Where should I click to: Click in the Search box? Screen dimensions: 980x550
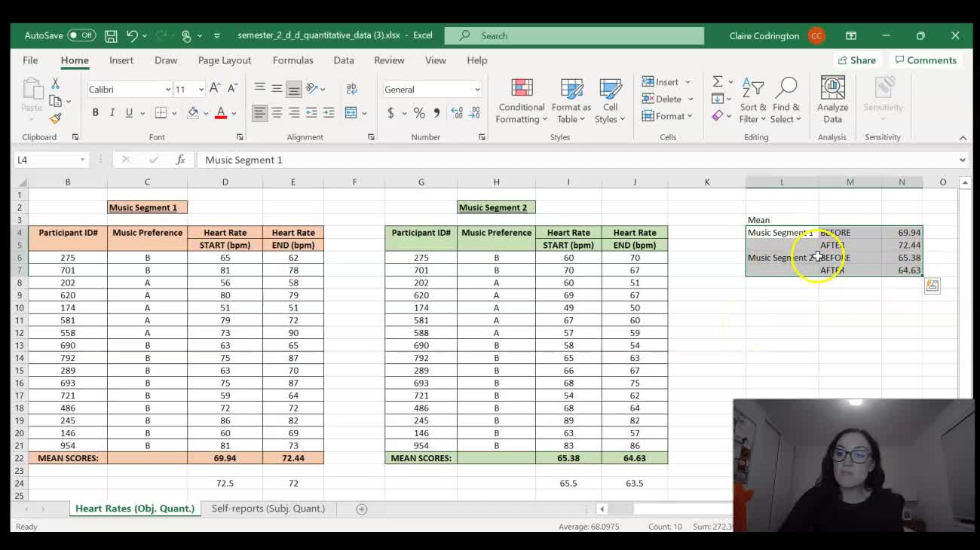(573, 35)
